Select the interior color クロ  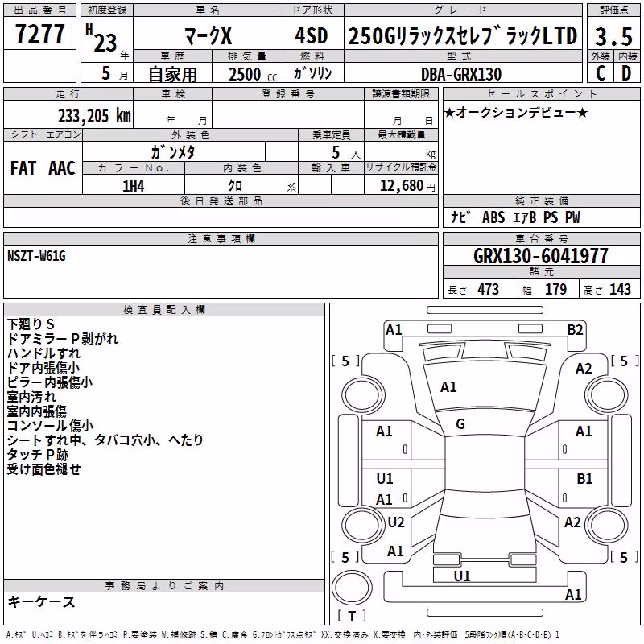click(235, 186)
